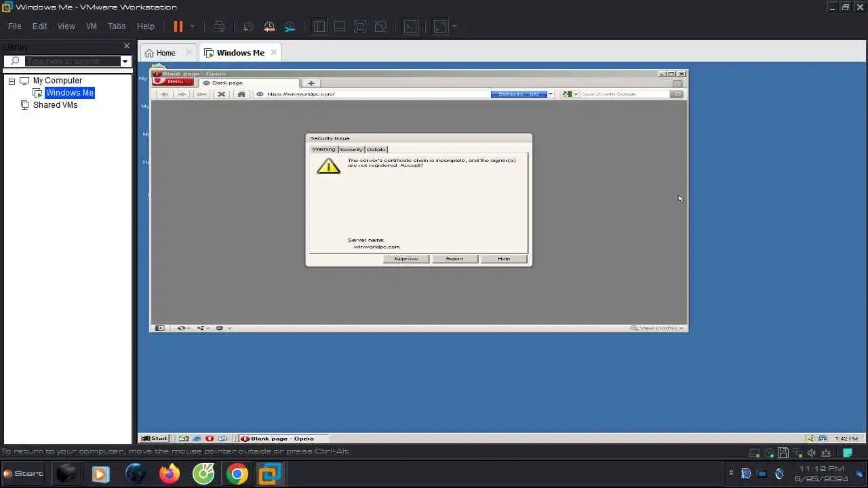Close the Windows Me tab
Viewport: 868px width, 488px height.
pyautogui.click(x=274, y=52)
